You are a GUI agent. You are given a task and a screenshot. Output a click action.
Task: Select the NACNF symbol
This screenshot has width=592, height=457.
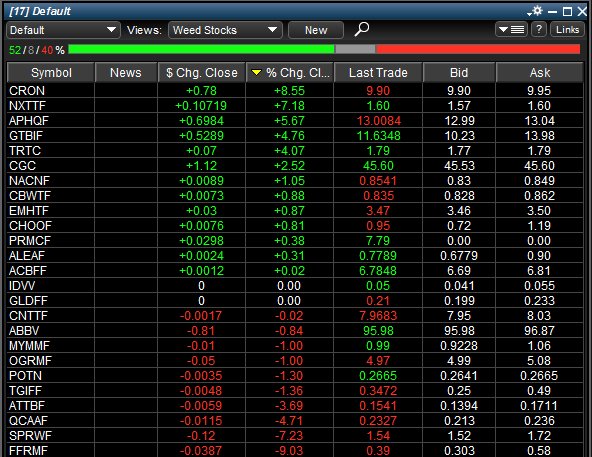29,181
